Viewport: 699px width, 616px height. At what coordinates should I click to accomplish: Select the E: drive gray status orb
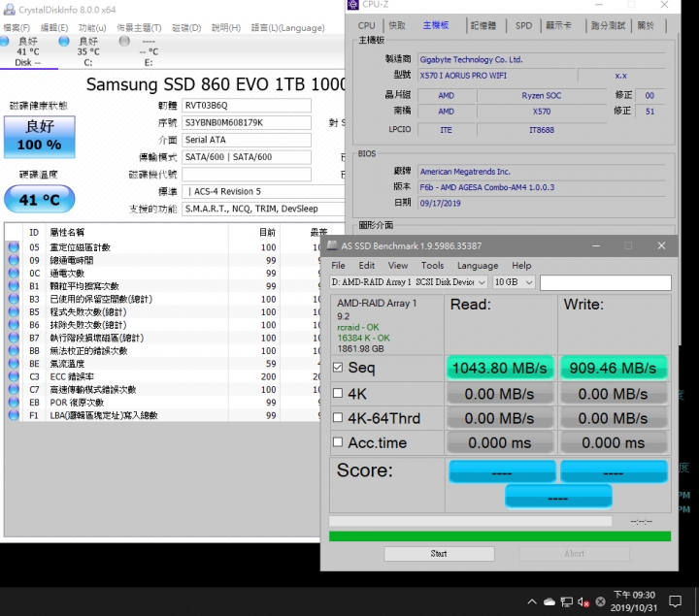(124, 42)
